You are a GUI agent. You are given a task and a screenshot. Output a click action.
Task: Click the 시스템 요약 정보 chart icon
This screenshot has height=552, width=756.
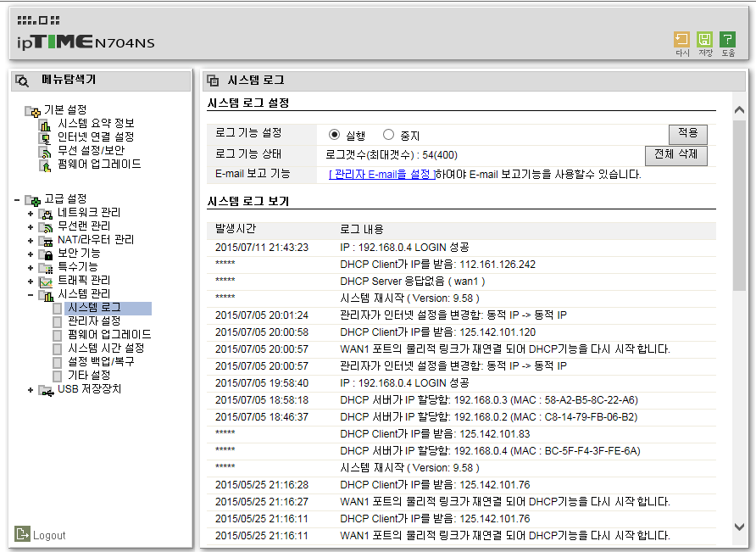coord(45,125)
